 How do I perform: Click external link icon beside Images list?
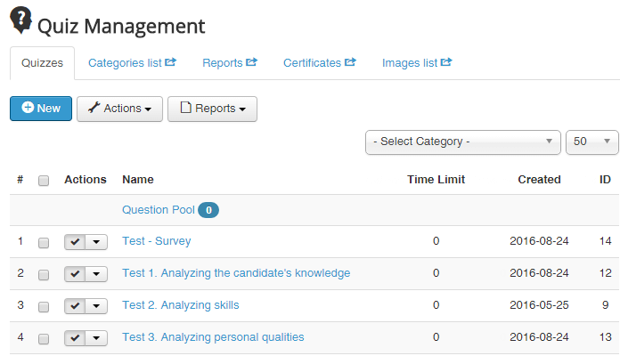(x=446, y=63)
